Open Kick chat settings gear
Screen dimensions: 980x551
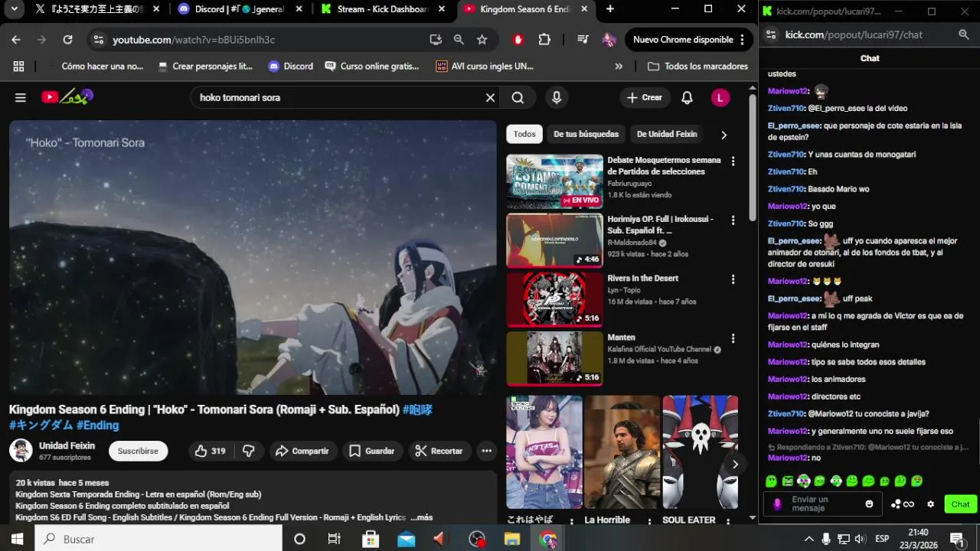click(930, 504)
